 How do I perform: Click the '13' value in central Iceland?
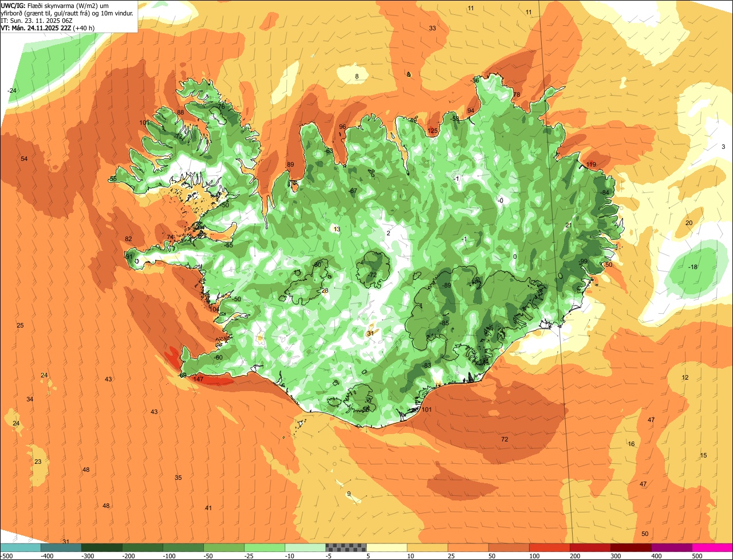tap(337, 229)
